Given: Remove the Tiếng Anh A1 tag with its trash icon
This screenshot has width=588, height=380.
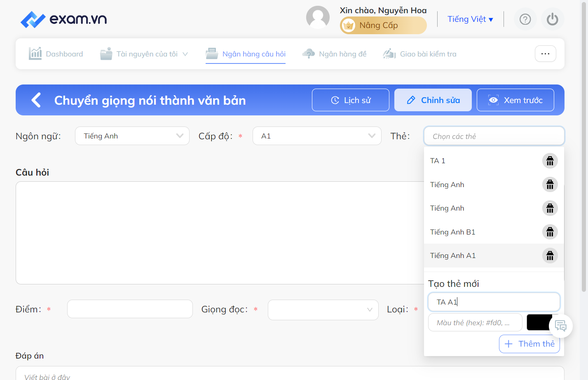Looking at the screenshot, I should 550,256.
